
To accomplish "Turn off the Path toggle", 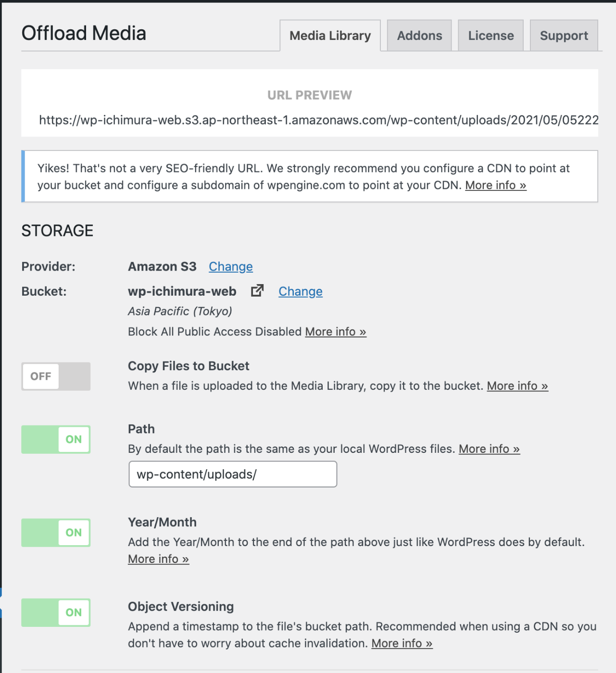I will pos(56,439).
